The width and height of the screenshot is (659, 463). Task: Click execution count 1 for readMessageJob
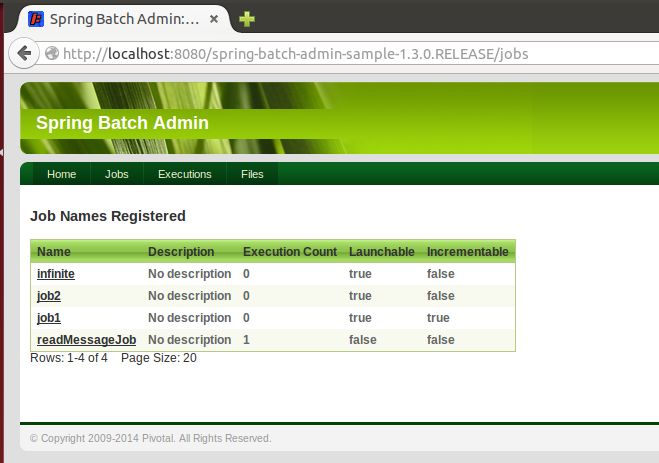246,339
